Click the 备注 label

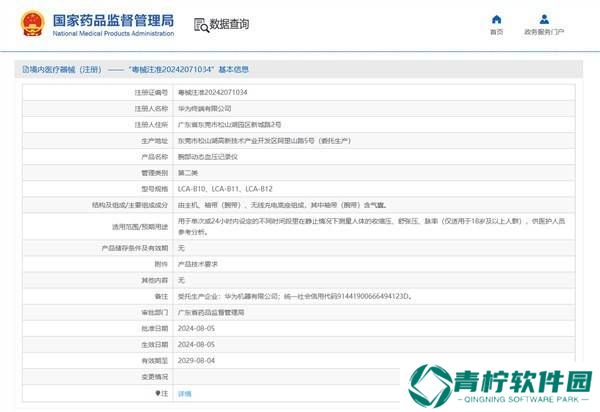(161, 296)
